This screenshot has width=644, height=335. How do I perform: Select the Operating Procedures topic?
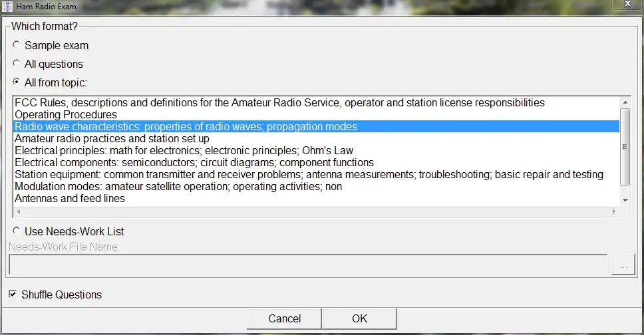point(317,114)
